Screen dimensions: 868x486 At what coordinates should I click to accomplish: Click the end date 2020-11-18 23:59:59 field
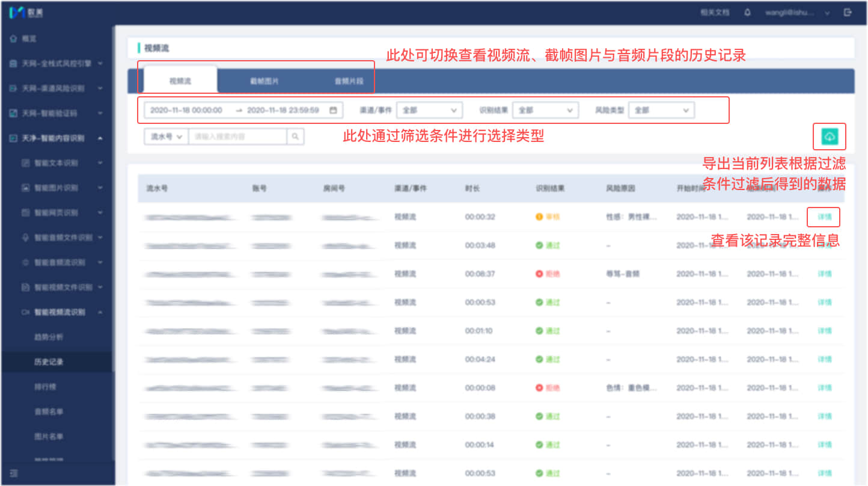click(283, 110)
